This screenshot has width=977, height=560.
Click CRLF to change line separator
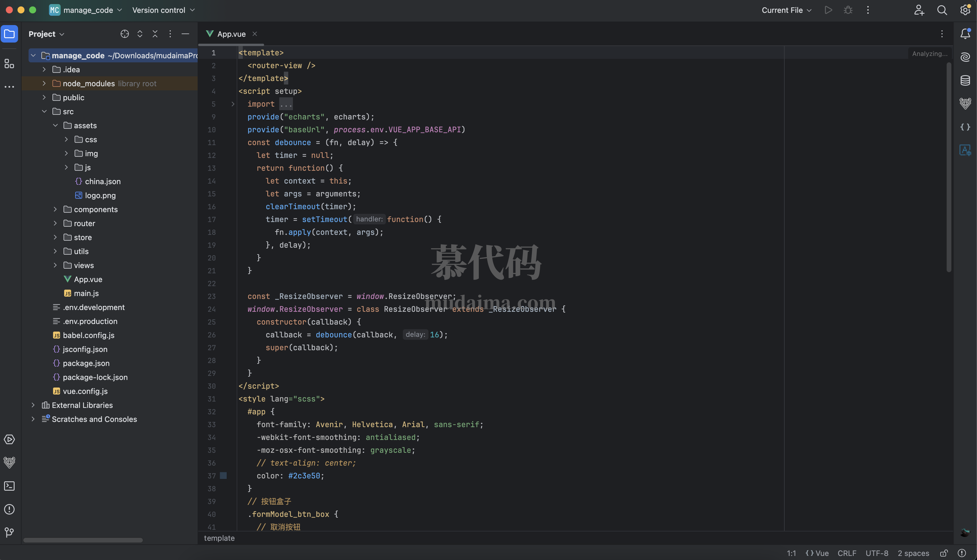(x=847, y=553)
